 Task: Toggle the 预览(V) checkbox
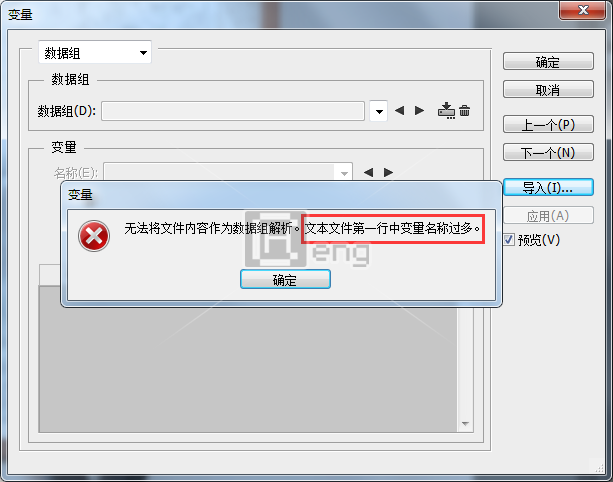pyautogui.click(x=509, y=240)
